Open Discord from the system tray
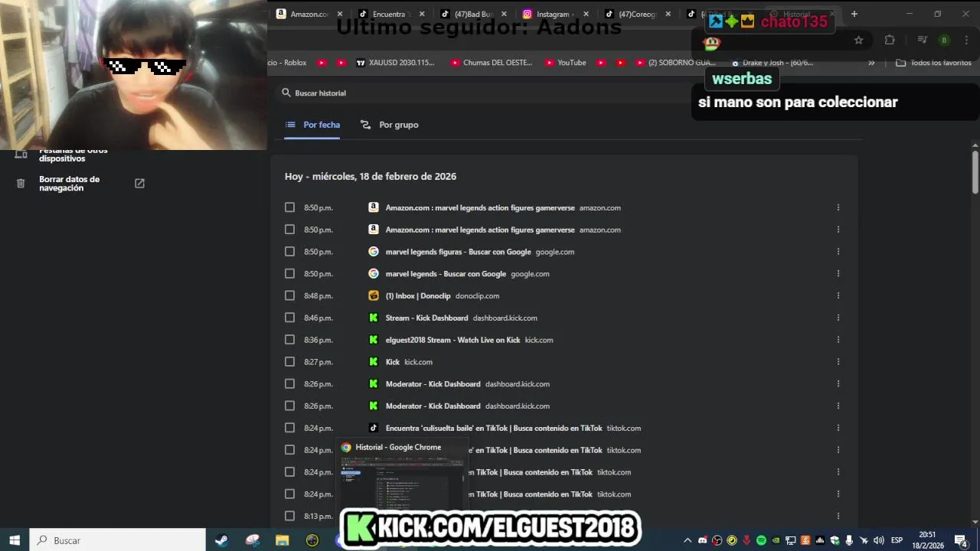980x551 pixels. click(x=703, y=540)
